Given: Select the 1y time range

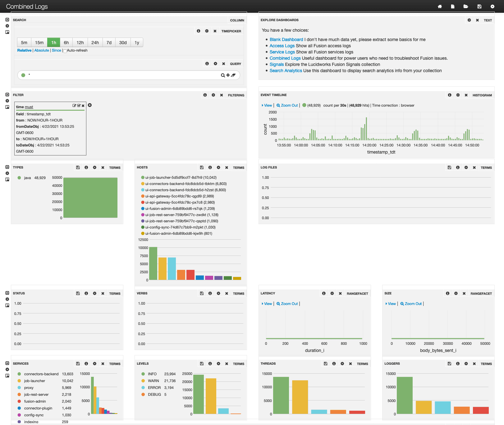Looking at the screenshot, I should point(137,43).
